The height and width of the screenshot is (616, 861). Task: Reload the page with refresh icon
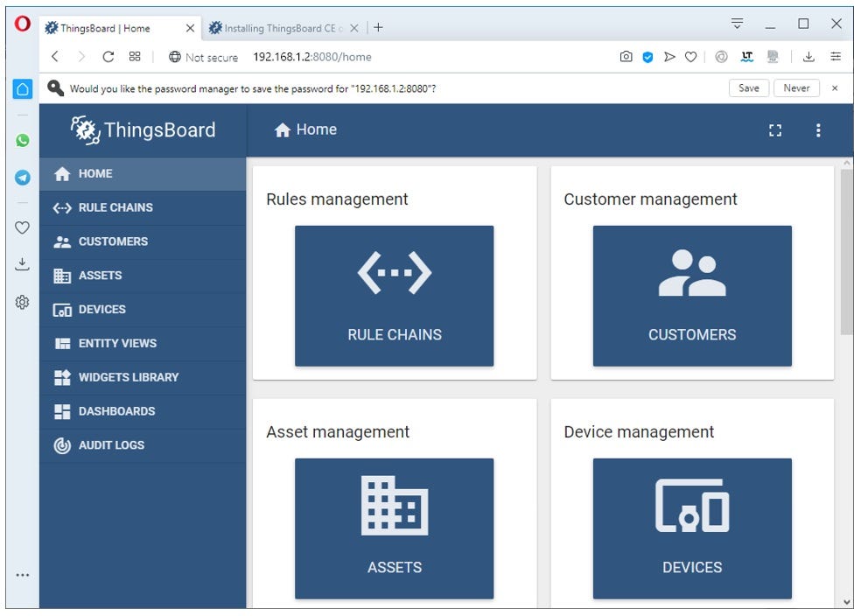coord(108,57)
